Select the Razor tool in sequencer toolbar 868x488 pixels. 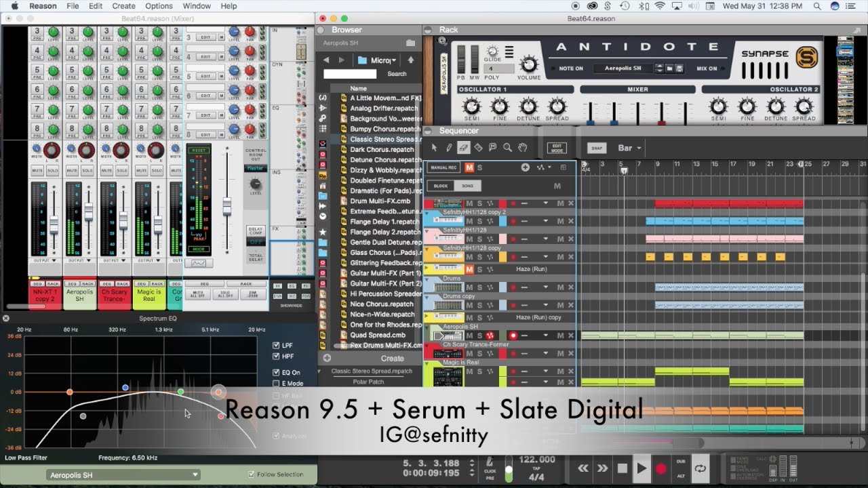tap(478, 147)
